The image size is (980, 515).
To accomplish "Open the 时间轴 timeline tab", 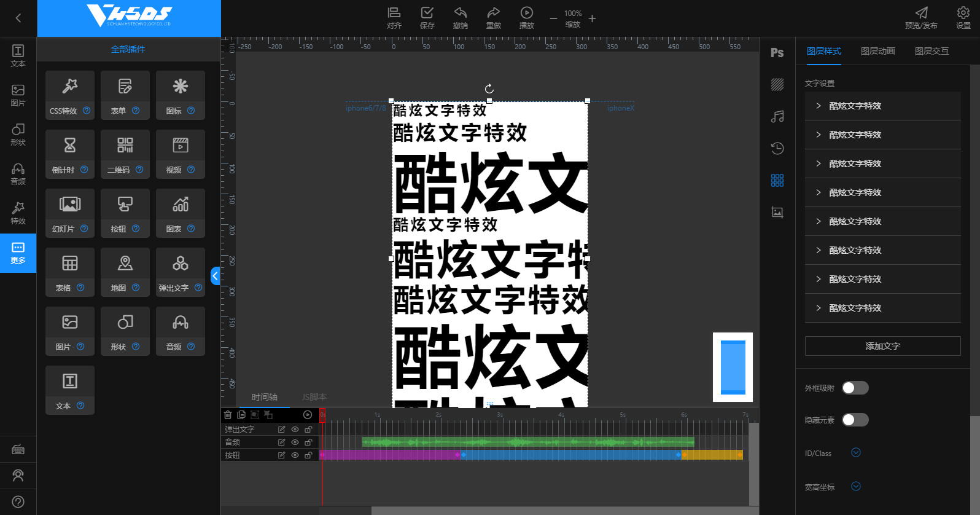I will click(x=265, y=398).
